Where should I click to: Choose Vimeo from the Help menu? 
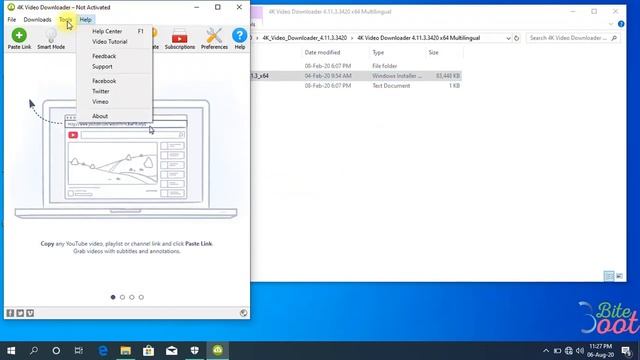point(114,102)
